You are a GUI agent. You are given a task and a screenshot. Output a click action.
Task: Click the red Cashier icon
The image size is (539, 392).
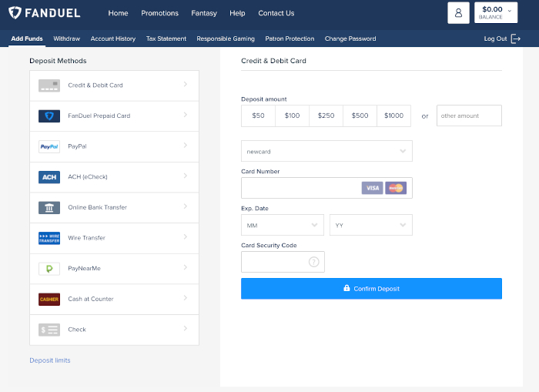(x=49, y=299)
